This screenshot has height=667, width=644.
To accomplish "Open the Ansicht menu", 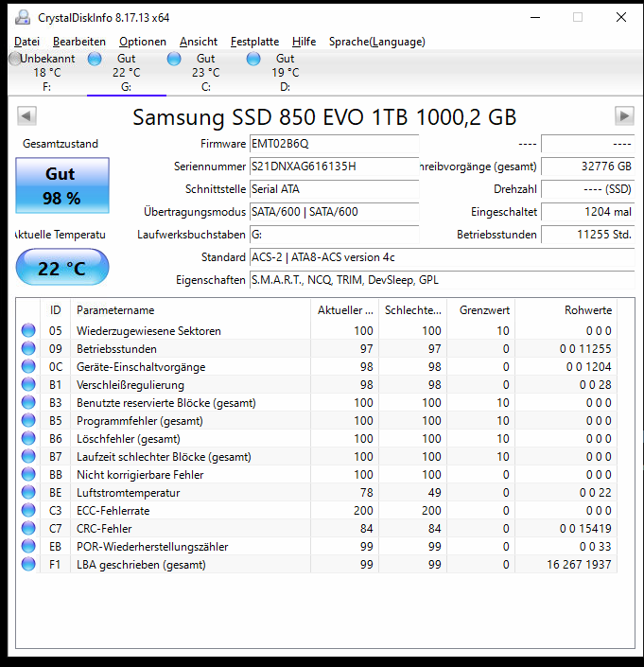I will pos(199,42).
